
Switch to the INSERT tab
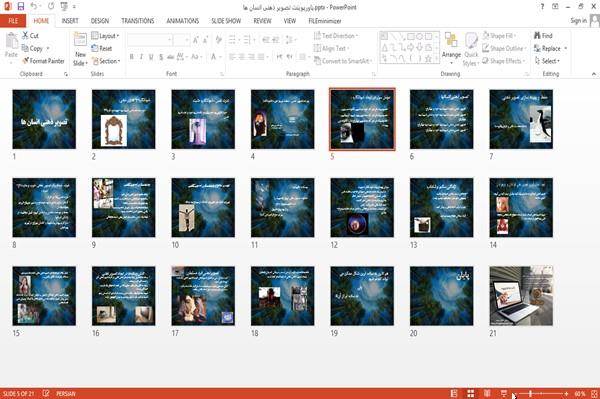(x=70, y=21)
